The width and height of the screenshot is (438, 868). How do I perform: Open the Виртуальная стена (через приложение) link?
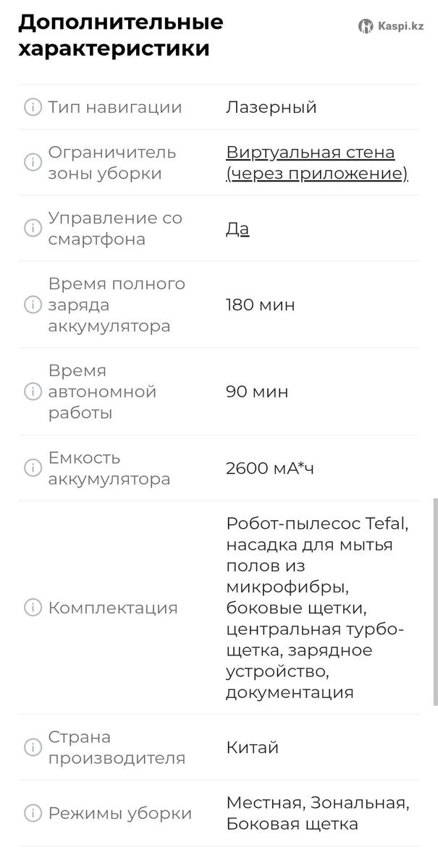[x=316, y=163]
